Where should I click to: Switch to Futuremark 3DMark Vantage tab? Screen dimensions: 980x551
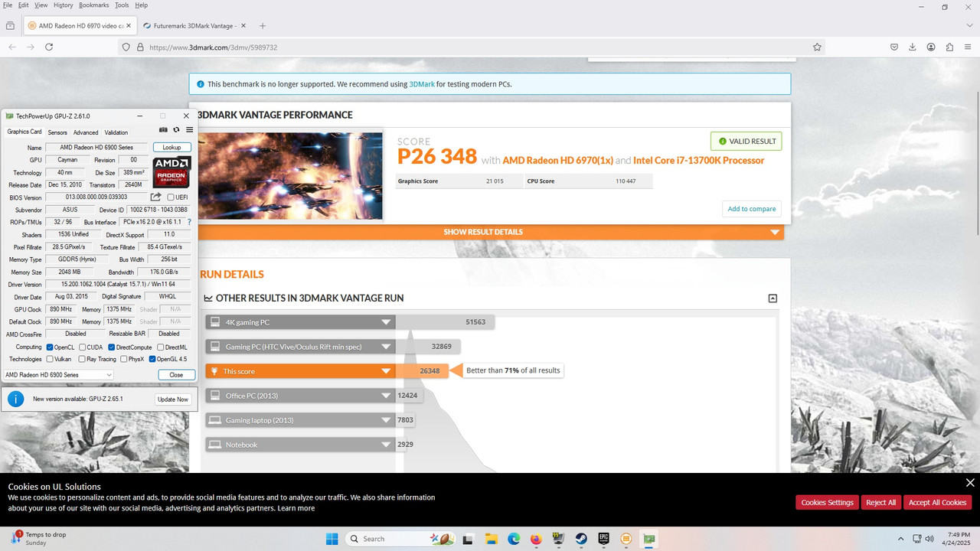pyautogui.click(x=193, y=25)
